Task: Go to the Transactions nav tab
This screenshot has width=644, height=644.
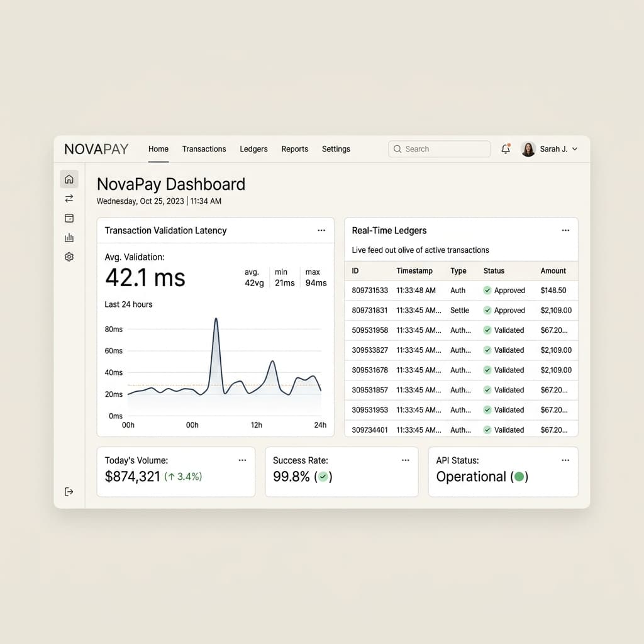Action: (x=204, y=148)
